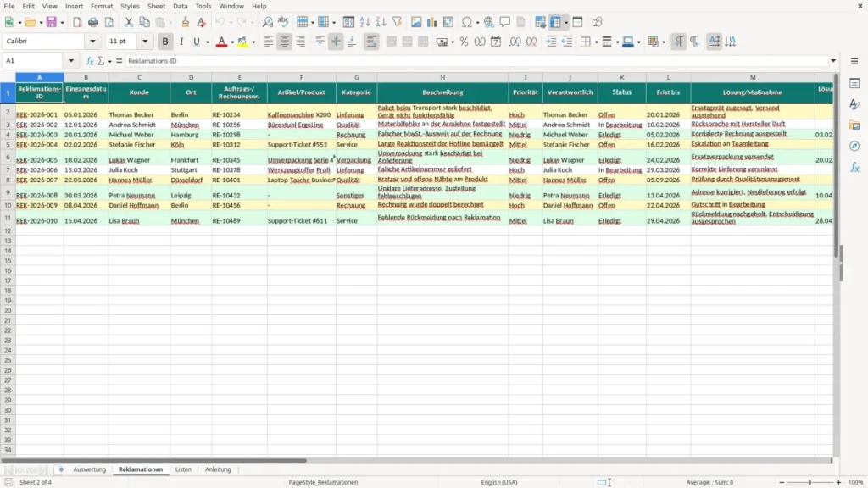
Task: Click the zoom slider in status bar
Action: [810, 482]
